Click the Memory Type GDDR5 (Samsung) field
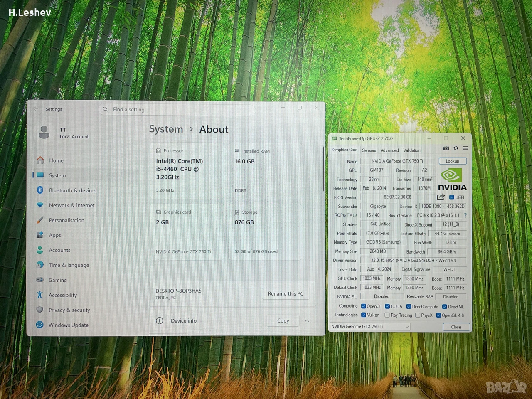The height and width of the screenshot is (399, 532). tap(383, 242)
